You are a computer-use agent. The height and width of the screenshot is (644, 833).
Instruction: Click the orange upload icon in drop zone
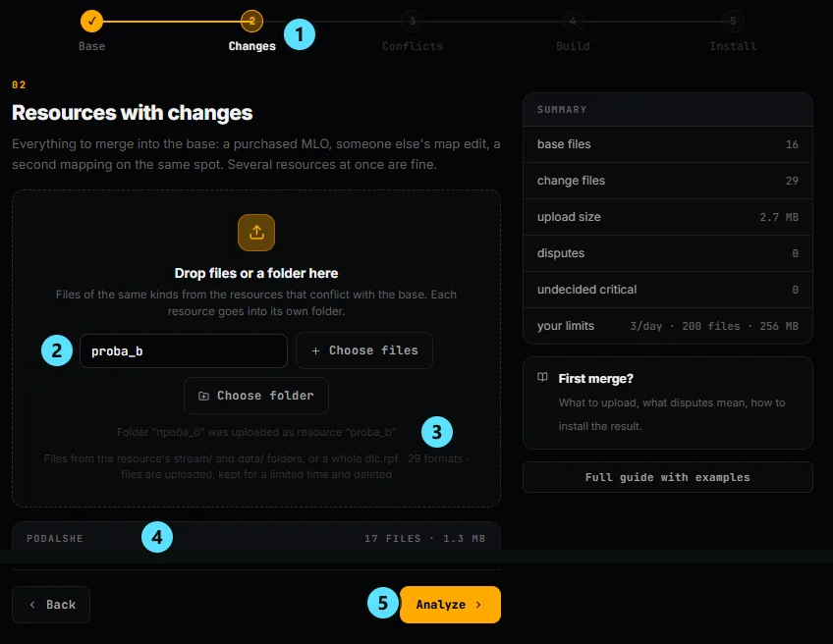pyautogui.click(x=256, y=233)
